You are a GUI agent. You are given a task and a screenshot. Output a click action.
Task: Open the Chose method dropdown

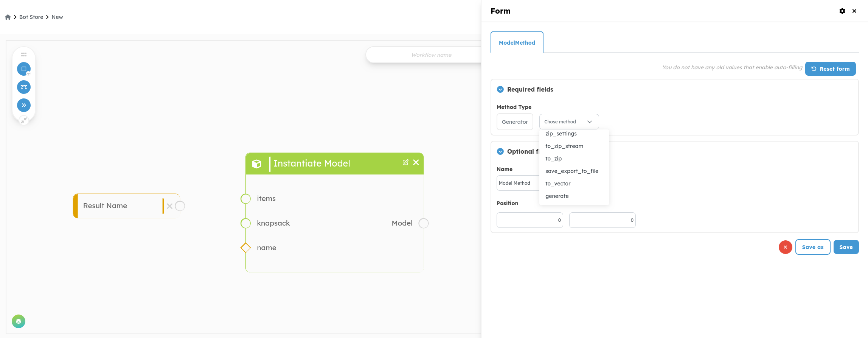(x=569, y=122)
